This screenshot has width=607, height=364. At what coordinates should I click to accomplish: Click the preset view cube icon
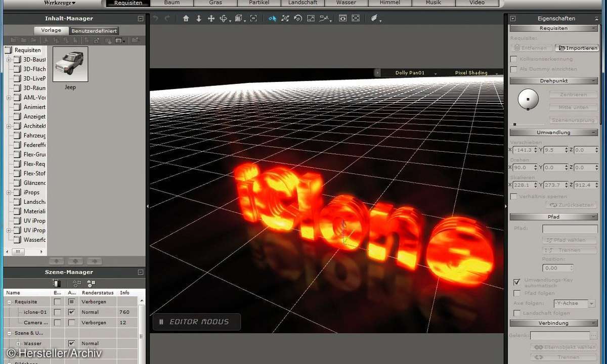pos(239,18)
